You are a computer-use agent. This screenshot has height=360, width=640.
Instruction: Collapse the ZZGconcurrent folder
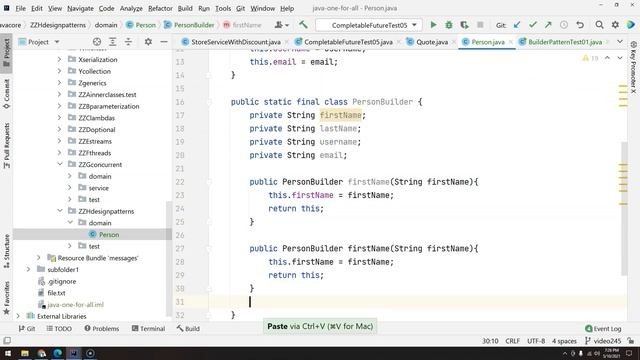click(60, 164)
